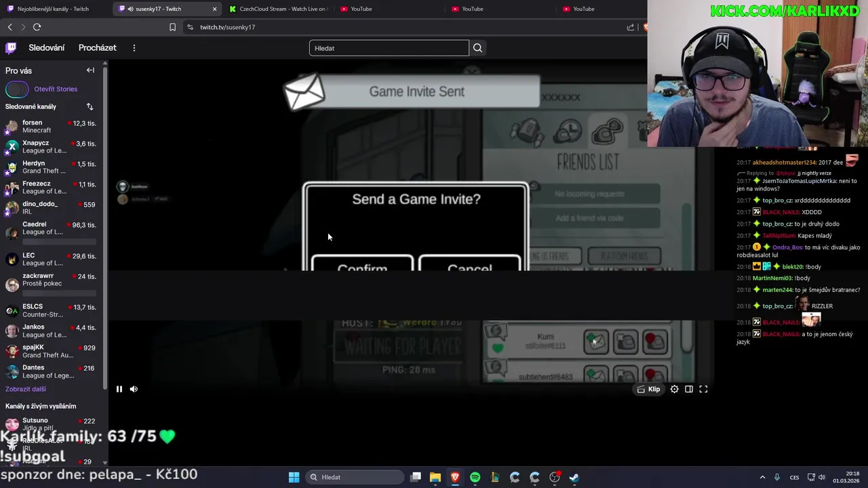Open Sutsuno live channel in sidebar
The image size is (868, 488).
52,424
